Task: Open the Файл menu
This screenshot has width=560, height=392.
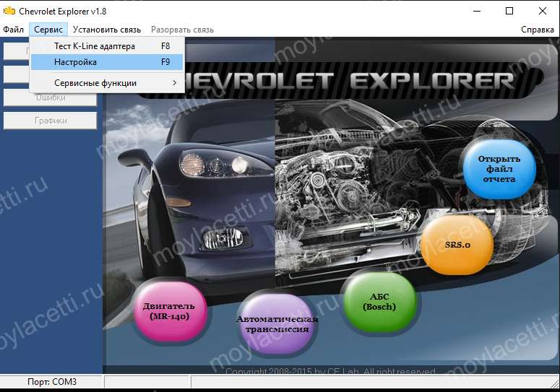Action: (x=14, y=30)
